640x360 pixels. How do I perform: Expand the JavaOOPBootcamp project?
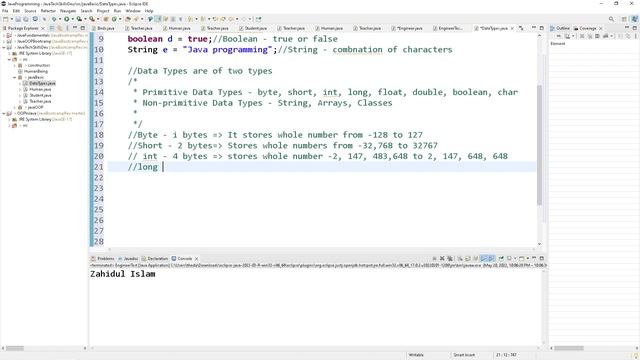coord(4,41)
